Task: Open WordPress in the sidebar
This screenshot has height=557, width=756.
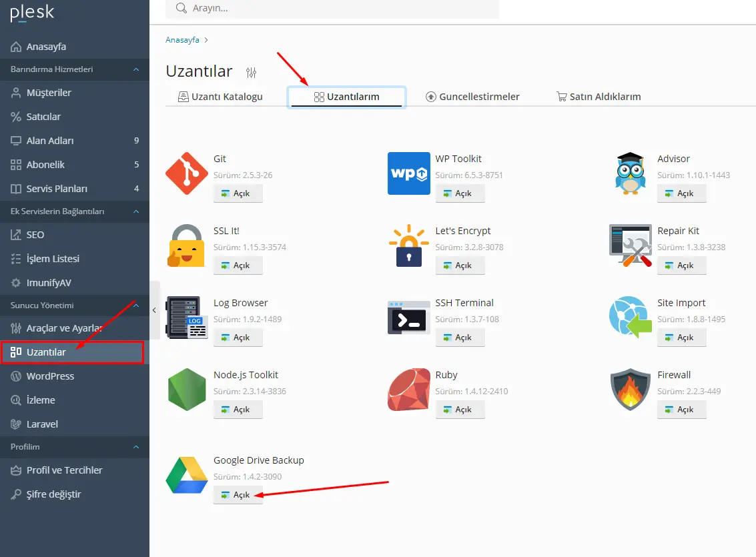Action: (50, 376)
